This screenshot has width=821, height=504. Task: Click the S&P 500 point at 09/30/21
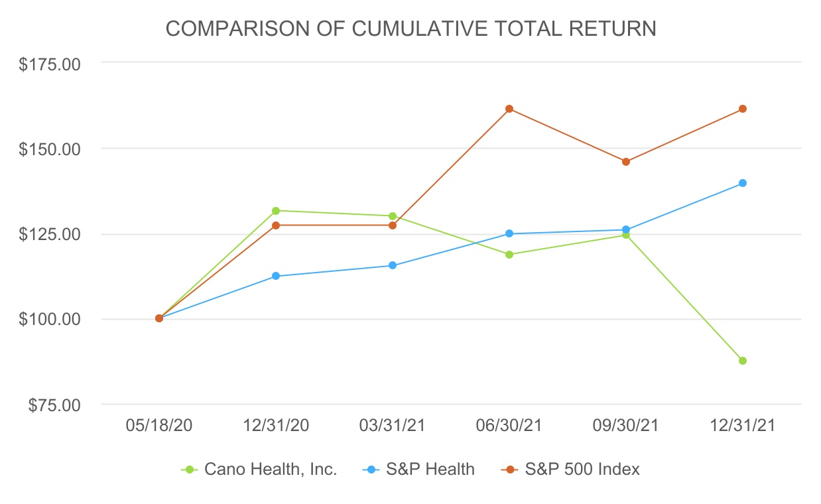[x=626, y=162]
